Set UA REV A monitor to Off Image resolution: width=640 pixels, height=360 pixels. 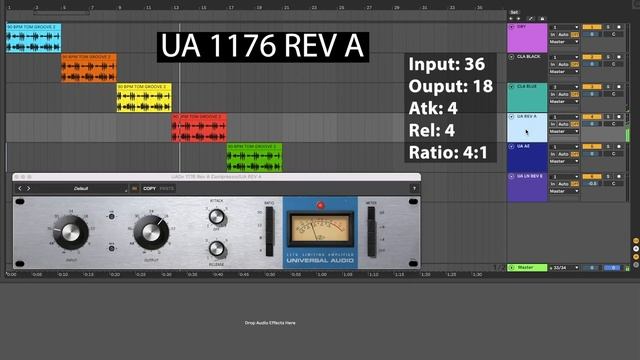(575, 124)
